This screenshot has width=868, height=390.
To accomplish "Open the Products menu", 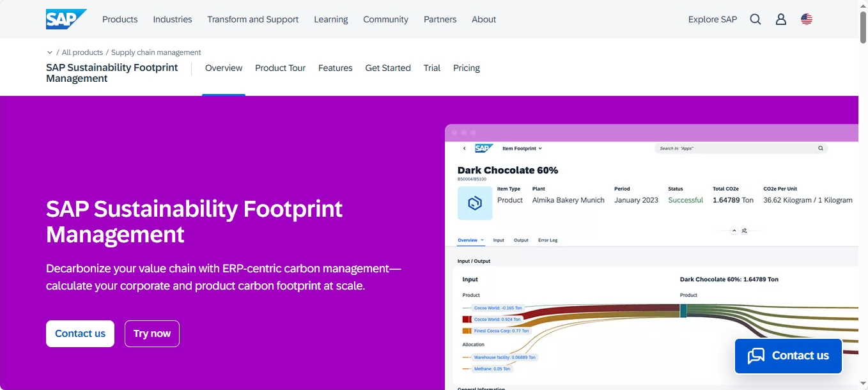I will [x=120, y=19].
